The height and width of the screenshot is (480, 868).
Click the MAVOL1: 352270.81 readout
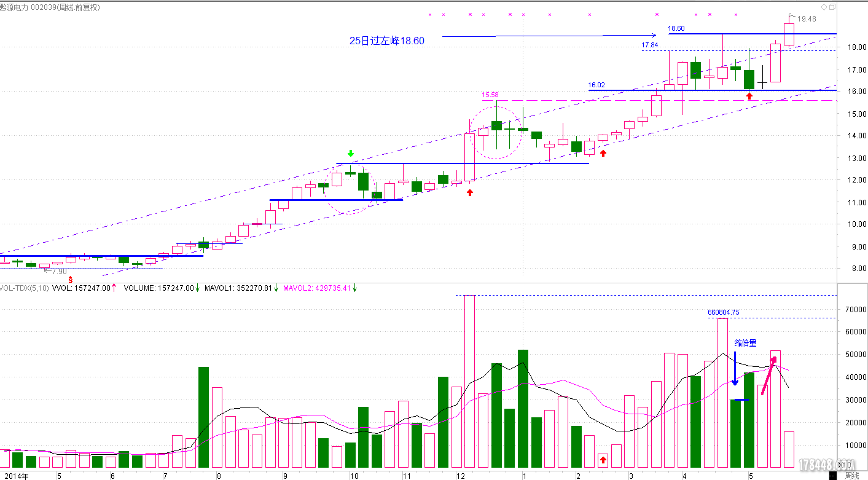point(238,288)
